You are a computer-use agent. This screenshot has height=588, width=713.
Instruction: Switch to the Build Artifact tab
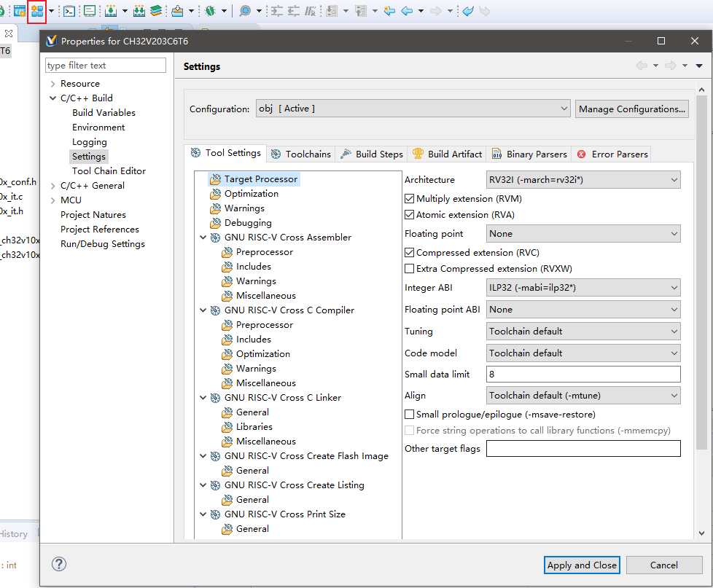pos(447,154)
